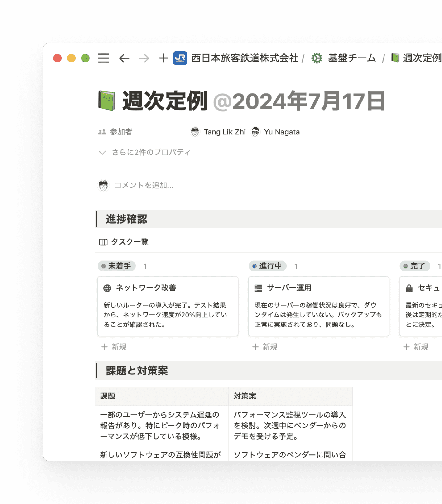Click the JR West workspace logo
The image size is (442, 504).
180,58
